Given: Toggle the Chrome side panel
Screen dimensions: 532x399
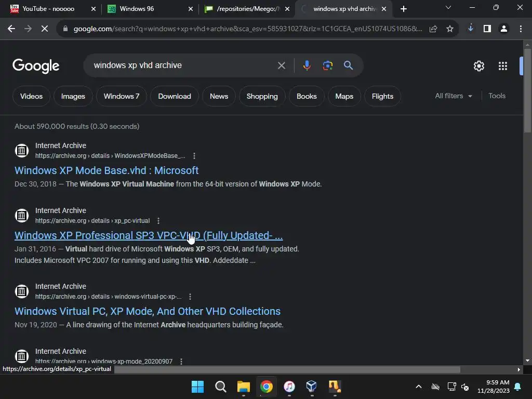Looking at the screenshot, I should tap(487, 29).
